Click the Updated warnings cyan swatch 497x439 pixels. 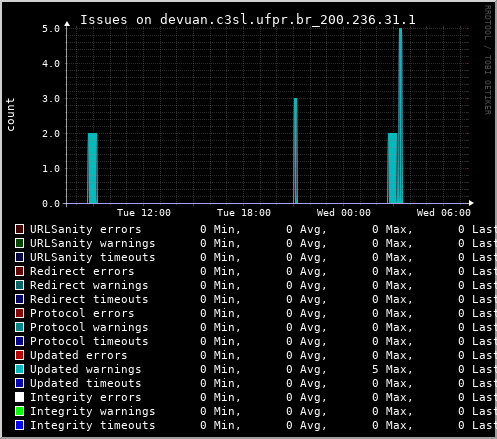coord(19,369)
